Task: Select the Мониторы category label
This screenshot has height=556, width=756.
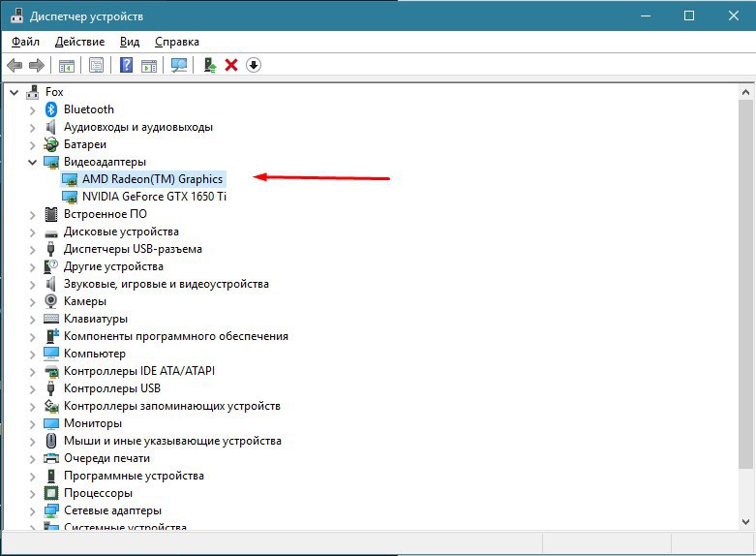Action: pyautogui.click(x=93, y=423)
